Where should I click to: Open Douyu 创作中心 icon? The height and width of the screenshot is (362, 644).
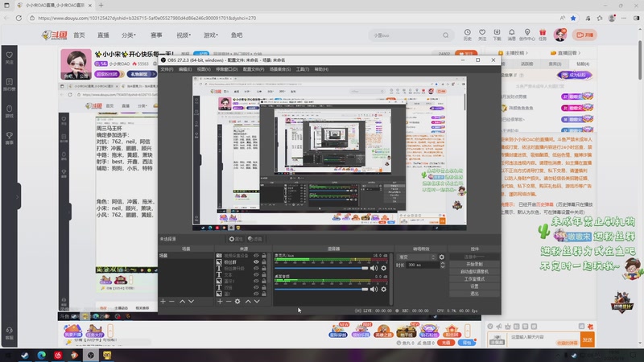527,35
